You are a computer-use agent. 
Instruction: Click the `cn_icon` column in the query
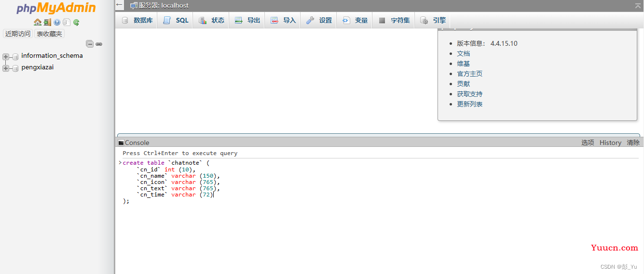(x=152, y=182)
